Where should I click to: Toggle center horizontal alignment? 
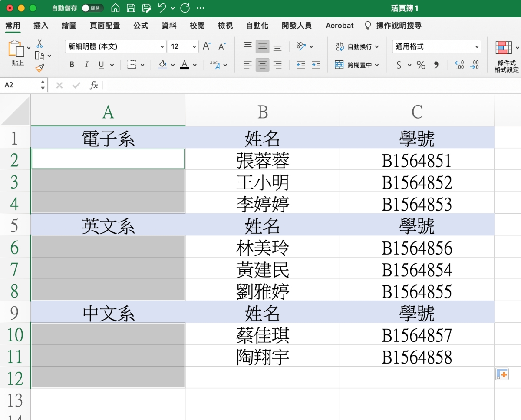pos(262,65)
